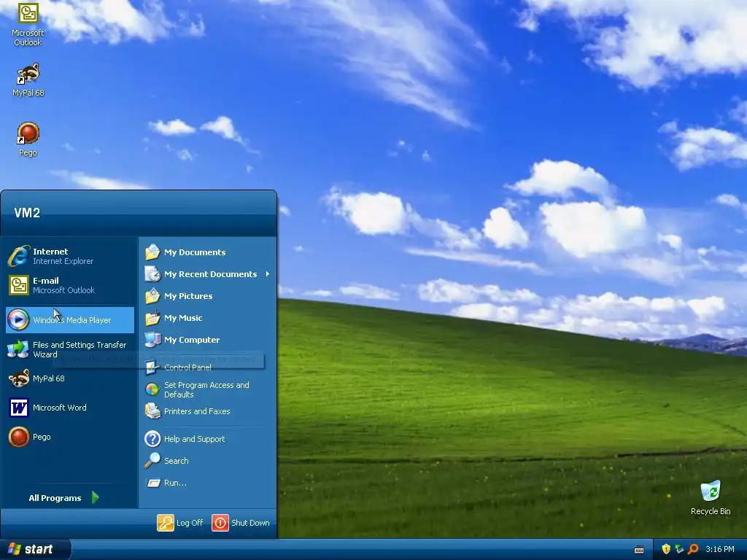The width and height of the screenshot is (747, 560).
Task: Launch Internet Explorer from Start menu
Action: [70, 256]
